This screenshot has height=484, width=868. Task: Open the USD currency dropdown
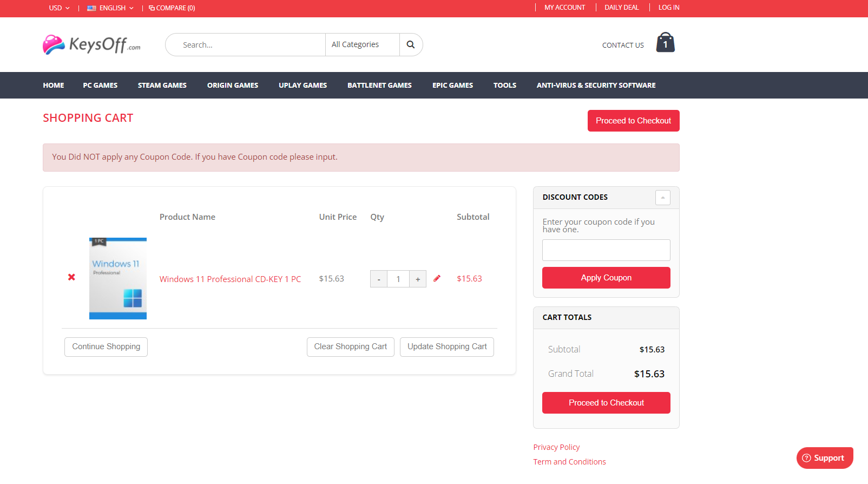click(59, 8)
